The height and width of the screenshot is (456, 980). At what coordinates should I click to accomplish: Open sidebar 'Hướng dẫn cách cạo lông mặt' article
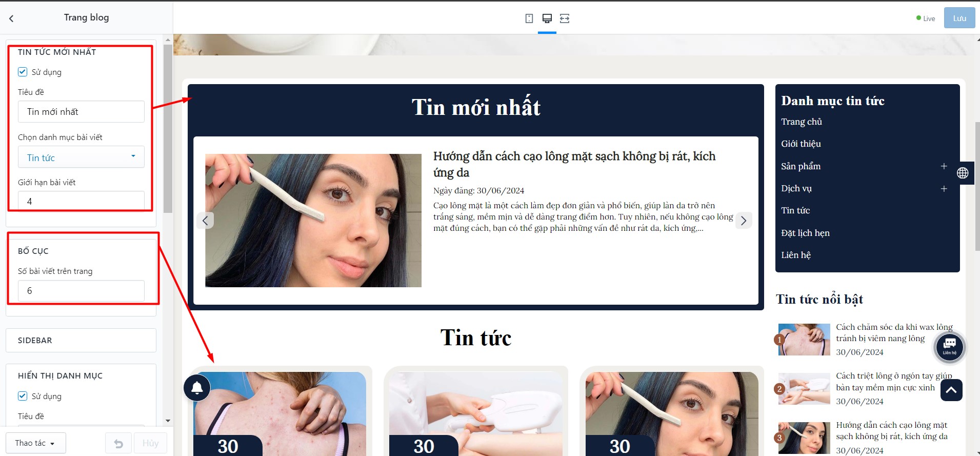point(892,431)
